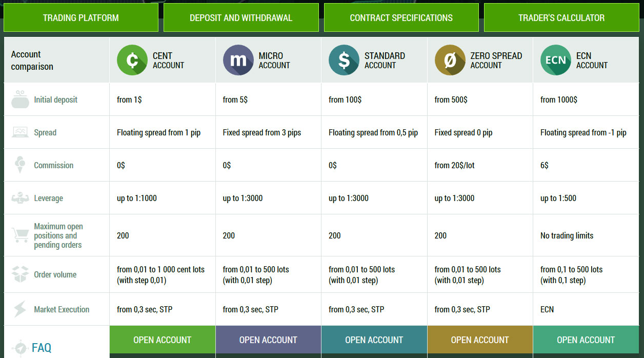This screenshot has height=358, width=644.
Task: Click the Leverage row icon
Action: [x=20, y=198]
